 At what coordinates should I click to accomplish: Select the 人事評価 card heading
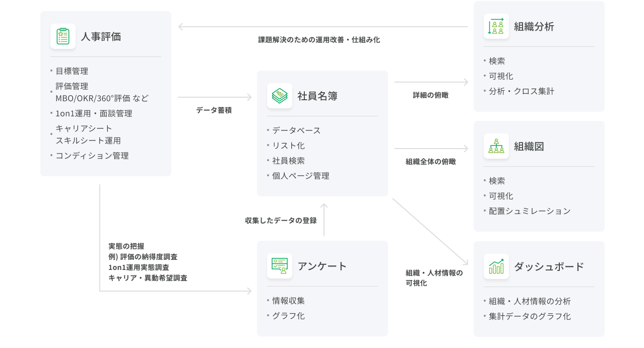[x=101, y=37]
